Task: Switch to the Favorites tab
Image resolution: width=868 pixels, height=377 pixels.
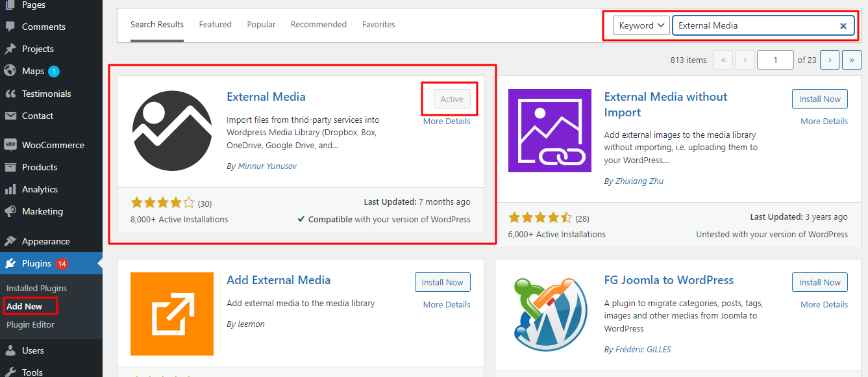Action: [x=378, y=25]
